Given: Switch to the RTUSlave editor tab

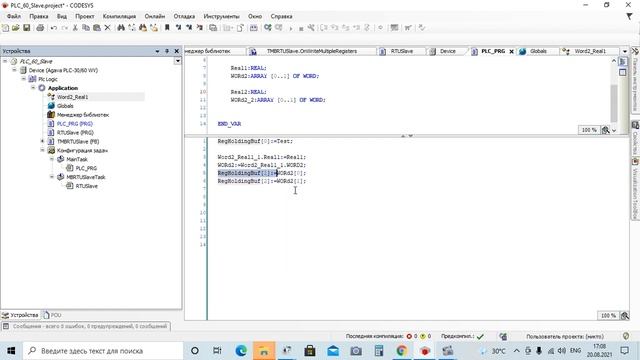Looking at the screenshot, I should pyautogui.click(x=402, y=51).
